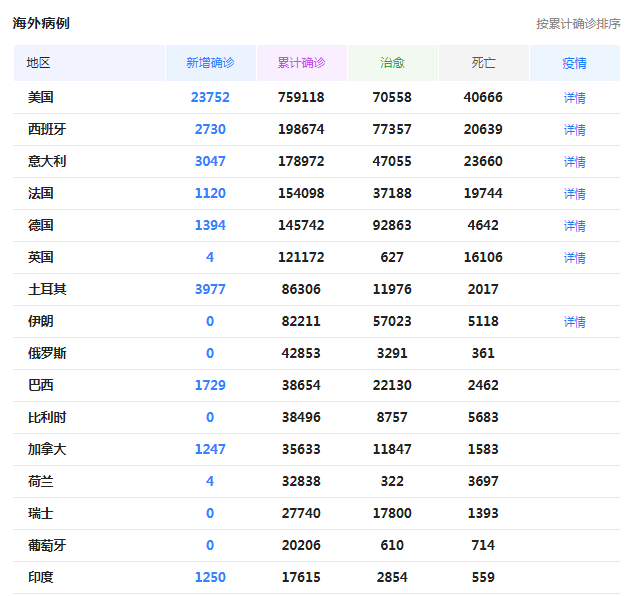
Task: Select the 美国 region name
Action: (x=40, y=97)
